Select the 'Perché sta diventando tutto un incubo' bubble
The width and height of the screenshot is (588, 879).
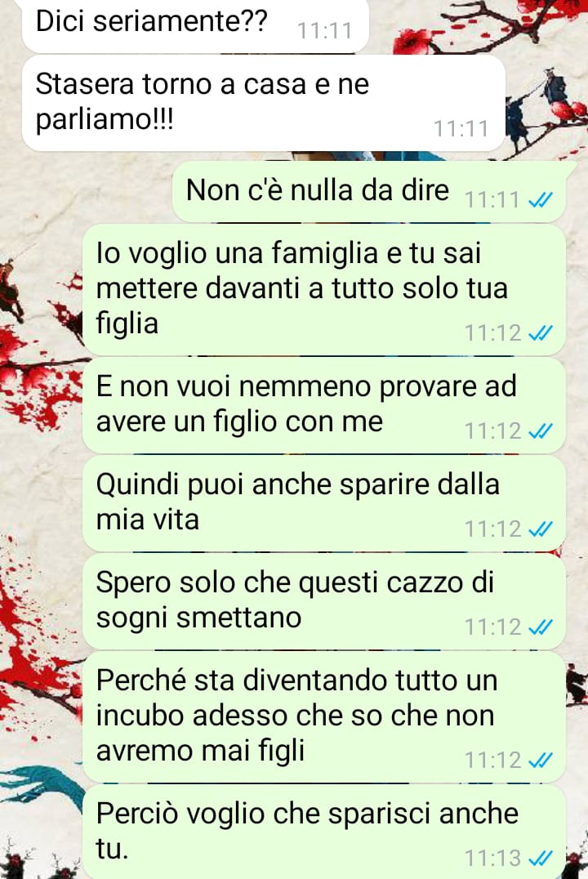(x=324, y=716)
